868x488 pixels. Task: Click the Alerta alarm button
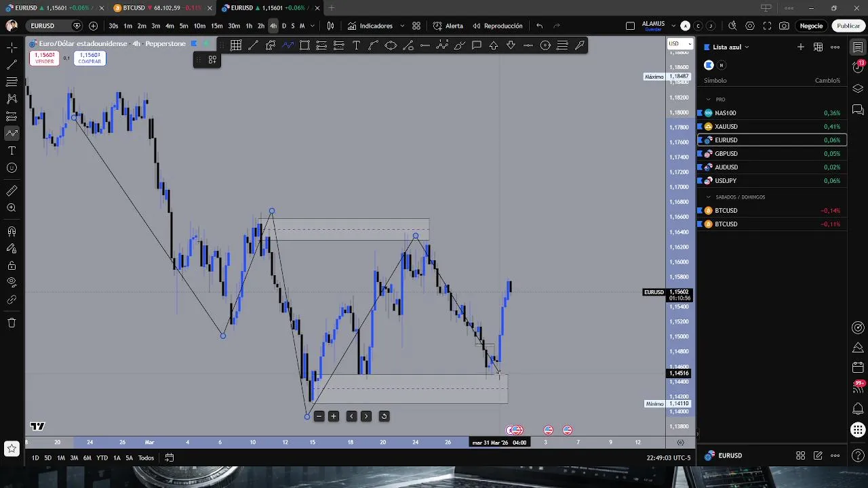pos(448,26)
